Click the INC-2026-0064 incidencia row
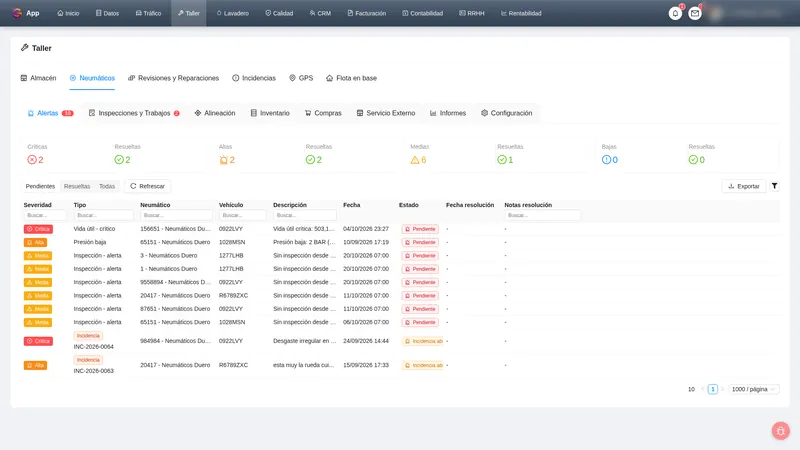Image resolution: width=800 pixels, height=450 pixels. tap(401, 341)
